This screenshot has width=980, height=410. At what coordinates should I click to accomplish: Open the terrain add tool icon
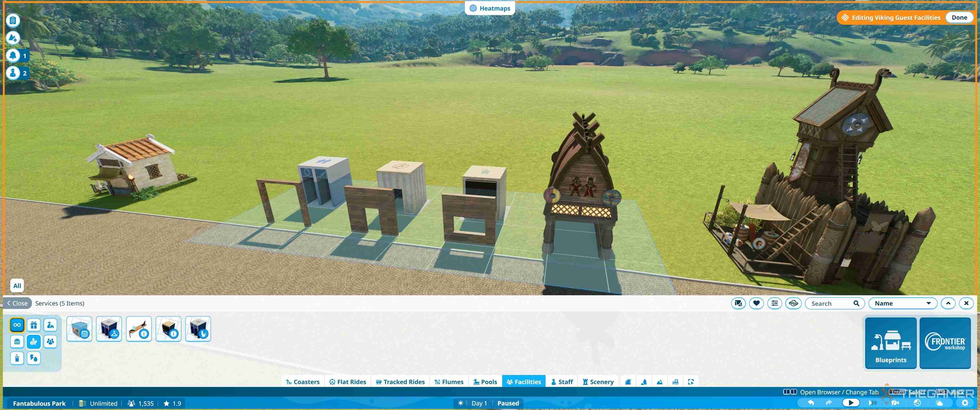click(13, 38)
